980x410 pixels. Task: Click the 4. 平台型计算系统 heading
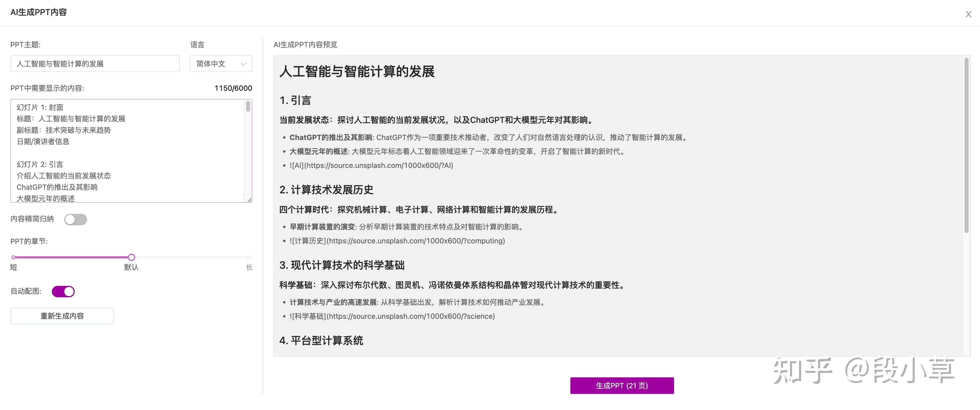coord(321,340)
